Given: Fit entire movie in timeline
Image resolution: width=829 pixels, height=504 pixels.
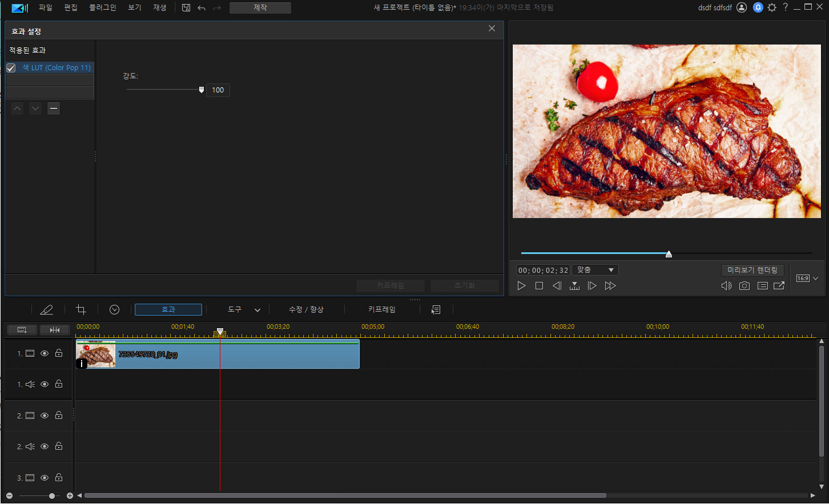Looking at the screenshot, I should (x=55, y=330).
